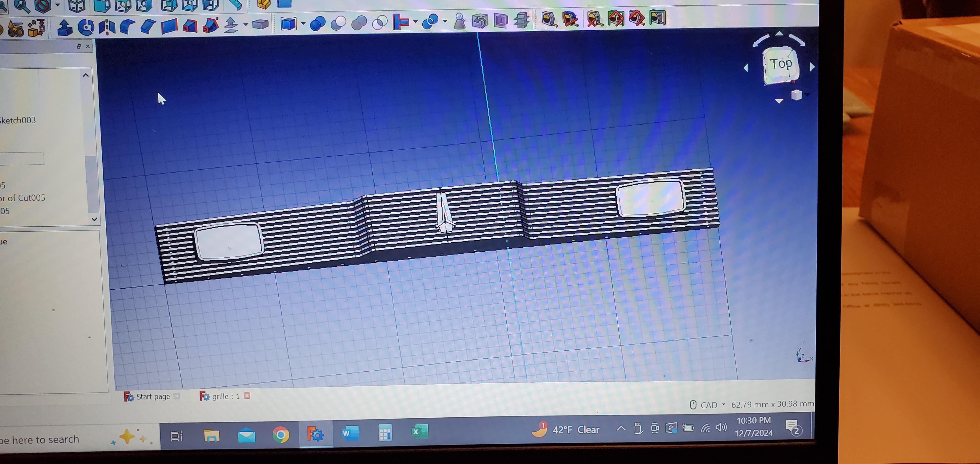Click the Union (fuse) shapes icon
Viewport: 980px width, 464px height.
pos(359,23)
